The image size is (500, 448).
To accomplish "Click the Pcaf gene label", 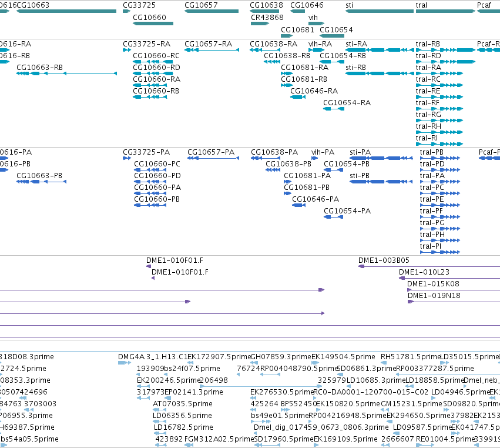I will coord(484,5).
